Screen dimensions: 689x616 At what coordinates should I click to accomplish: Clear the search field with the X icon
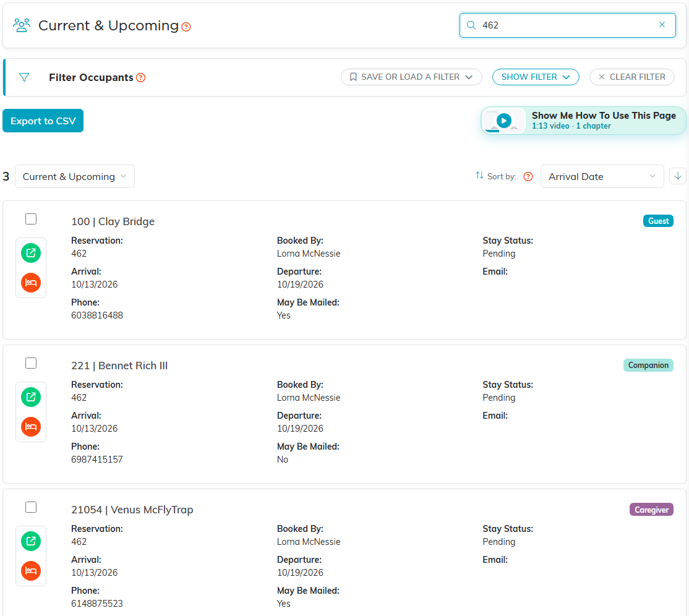click(x=662, y=25)
